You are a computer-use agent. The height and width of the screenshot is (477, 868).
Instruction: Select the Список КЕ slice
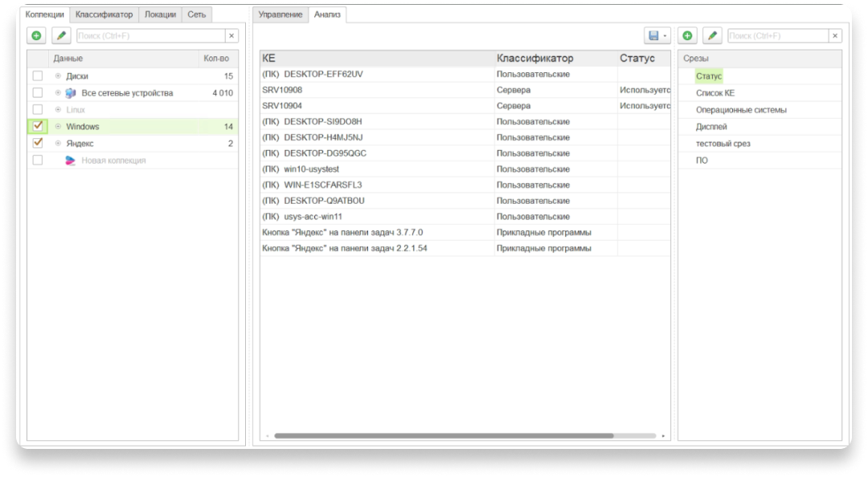[715, 93]
